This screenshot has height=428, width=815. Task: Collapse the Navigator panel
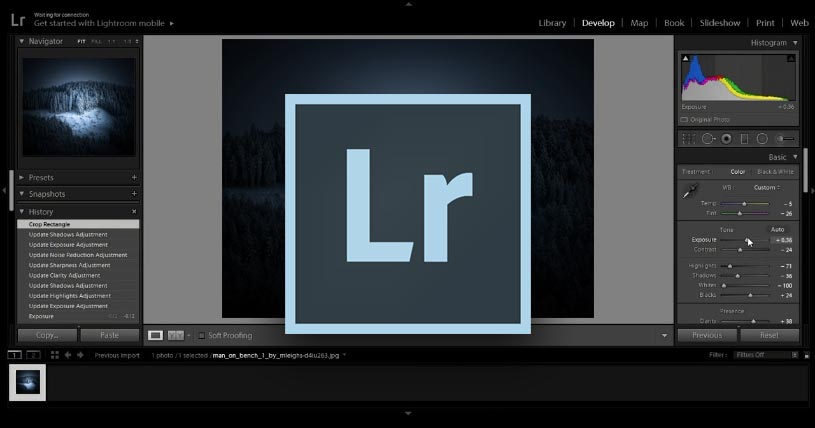click(x=22, y=41)
